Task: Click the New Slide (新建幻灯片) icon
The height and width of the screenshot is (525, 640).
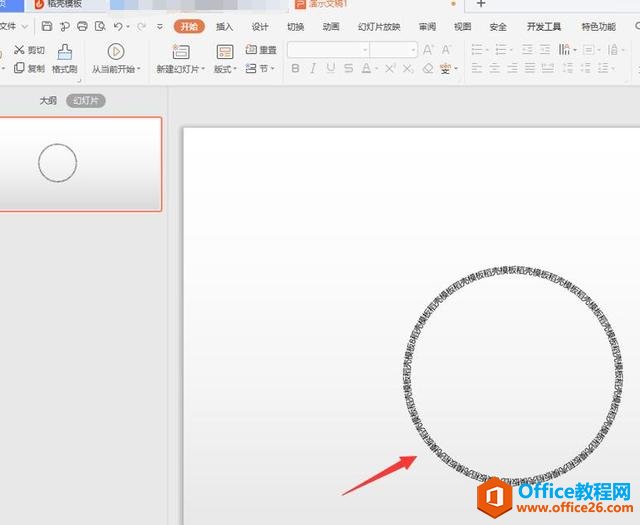Action: tap(181, 52)
